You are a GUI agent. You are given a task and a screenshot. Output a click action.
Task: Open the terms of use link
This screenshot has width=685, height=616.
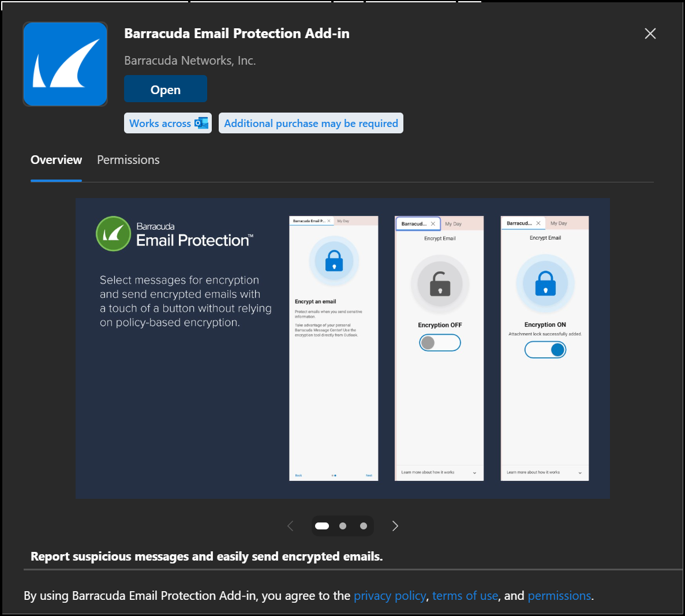(465, 596)
